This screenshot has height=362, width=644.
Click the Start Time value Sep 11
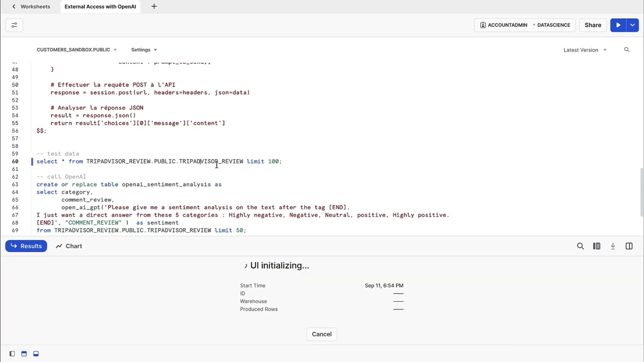[384, 286]
